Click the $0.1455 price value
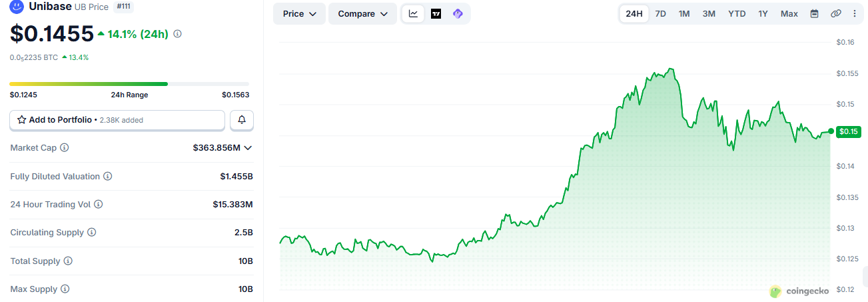This screenshot has height=302, width=868. pyautogui.click(x=51, y=33)
